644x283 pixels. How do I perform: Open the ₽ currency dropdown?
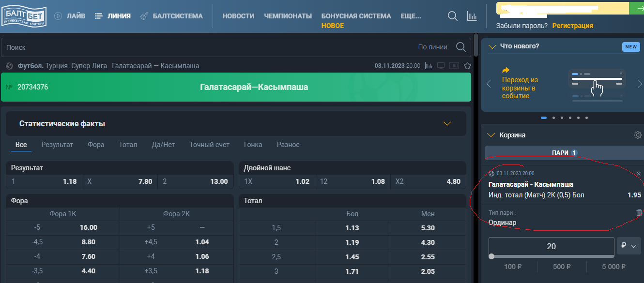click(x=629, y=246)
